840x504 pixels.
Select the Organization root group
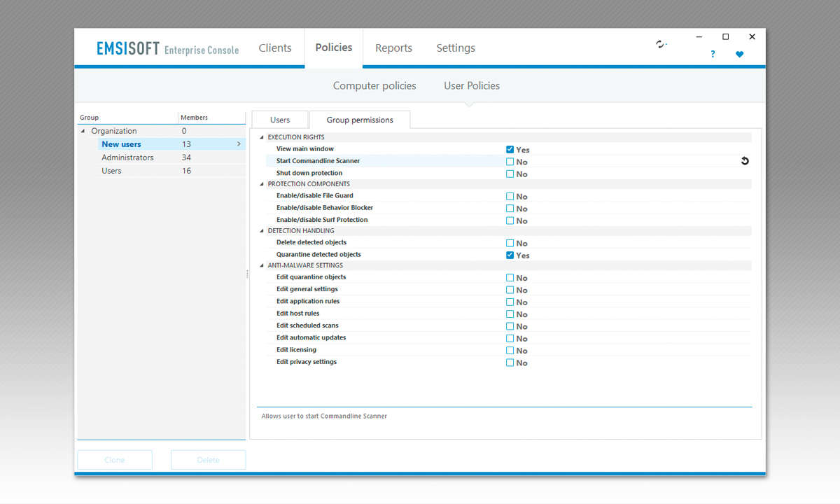tap(114, 131)
